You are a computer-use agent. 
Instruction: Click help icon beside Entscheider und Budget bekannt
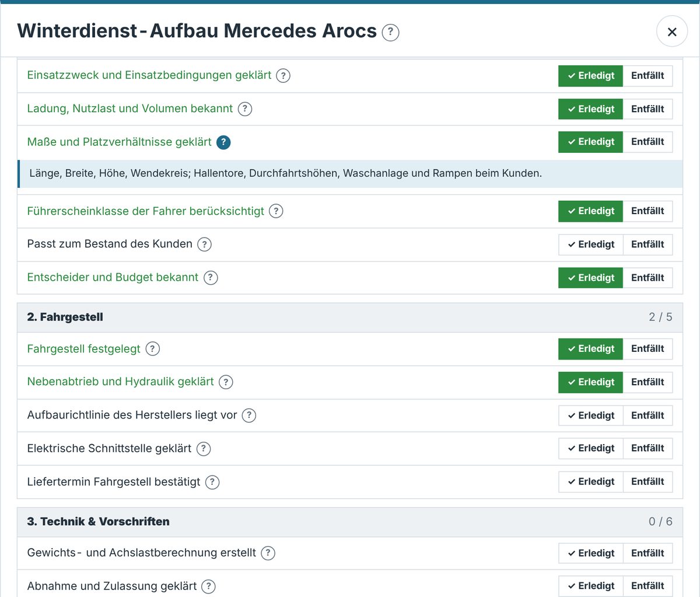click(x=211, y=278)
